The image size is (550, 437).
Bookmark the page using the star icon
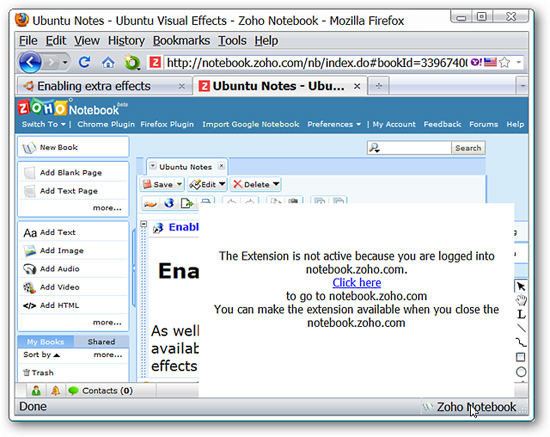[505, 62]
